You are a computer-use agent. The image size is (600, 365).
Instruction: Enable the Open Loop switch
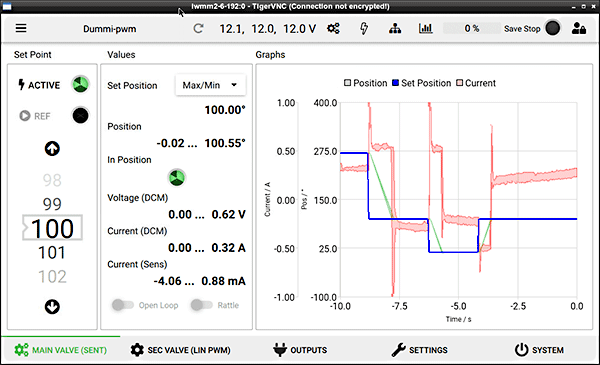click(x=123, y=305)
